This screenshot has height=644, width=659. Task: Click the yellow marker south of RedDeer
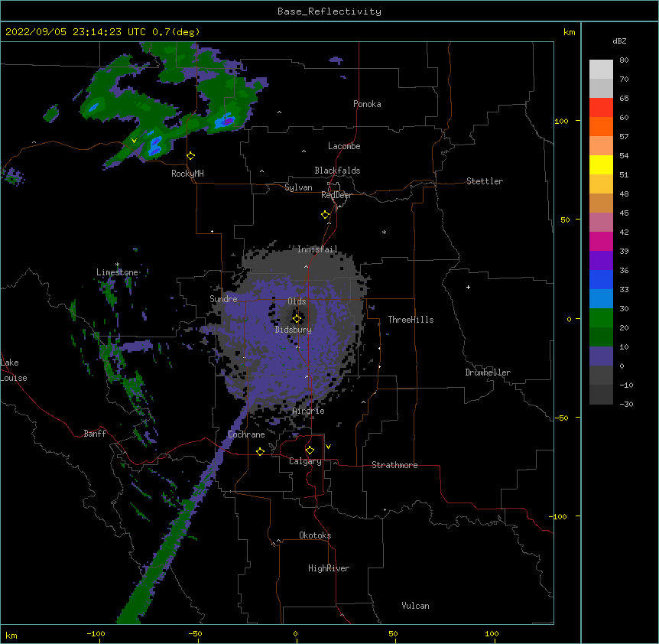tap(326, 215)
